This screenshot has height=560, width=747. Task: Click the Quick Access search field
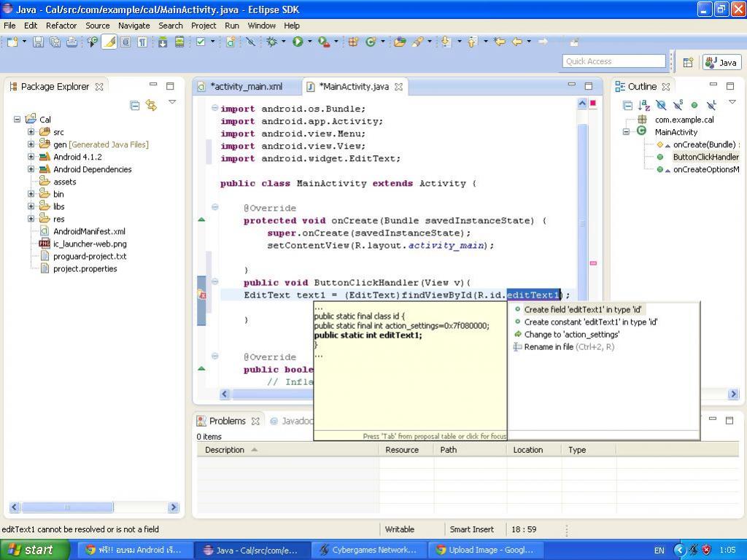coord(614,61)
